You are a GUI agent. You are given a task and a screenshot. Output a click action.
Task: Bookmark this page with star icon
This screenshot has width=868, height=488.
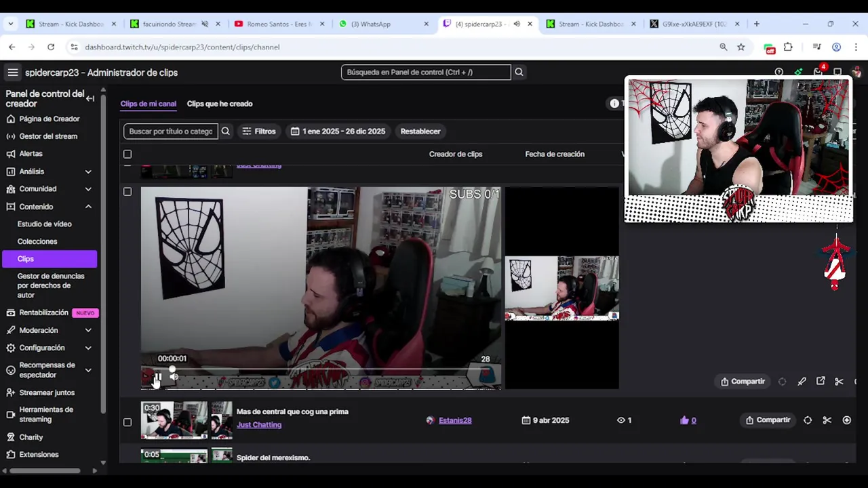tap(741, 47)
